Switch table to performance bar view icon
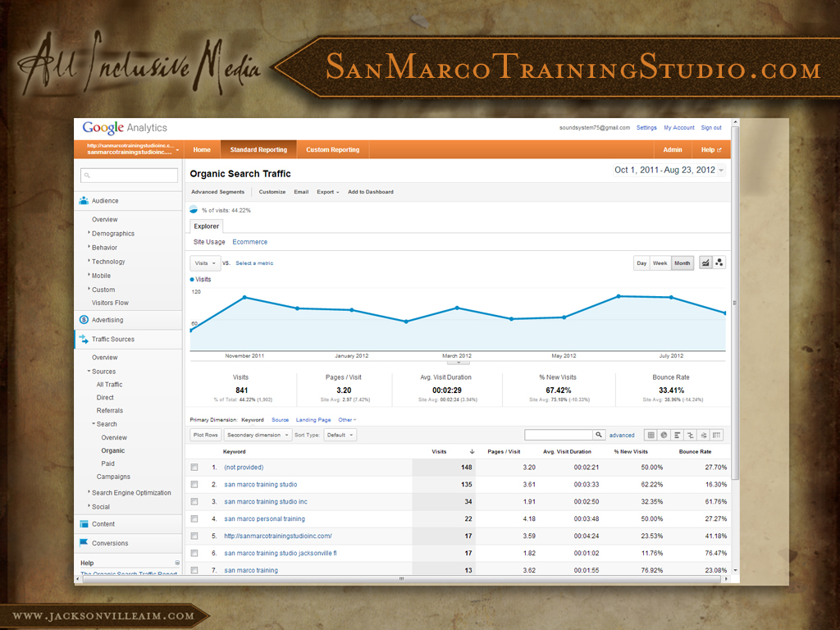 (x=677, y=435)
